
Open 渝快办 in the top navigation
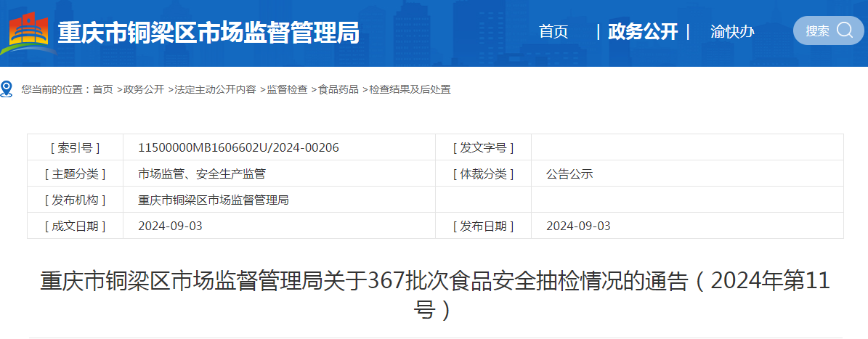click(732, 32)
